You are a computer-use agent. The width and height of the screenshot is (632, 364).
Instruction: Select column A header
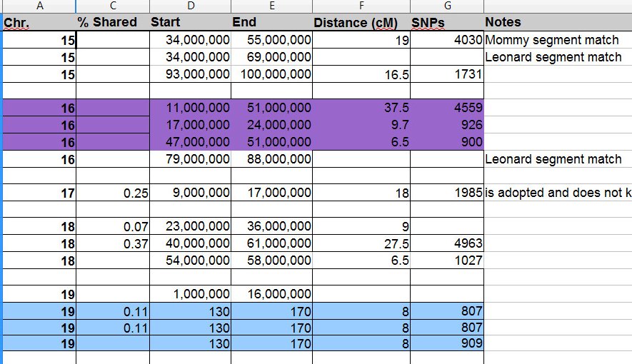(x=39, y=6)
